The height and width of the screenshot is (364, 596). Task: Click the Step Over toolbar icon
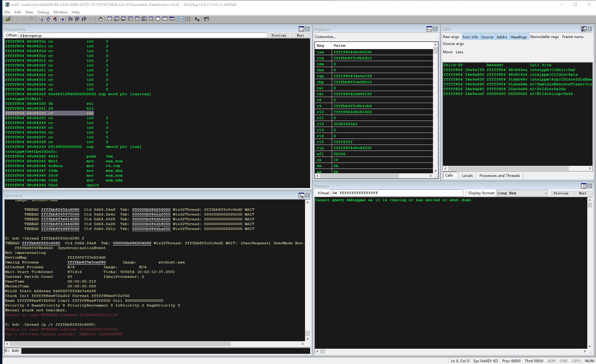[77, 19]
